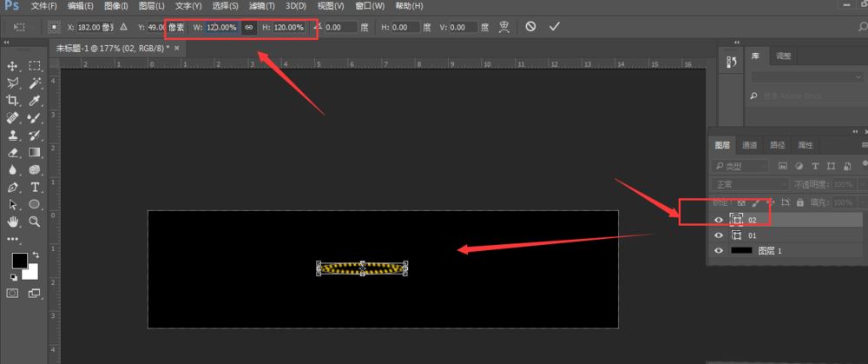Select the Eyedropper tool
Image resolution: width=868 pixels, height=364 pixels.
(x=35, y=100)
